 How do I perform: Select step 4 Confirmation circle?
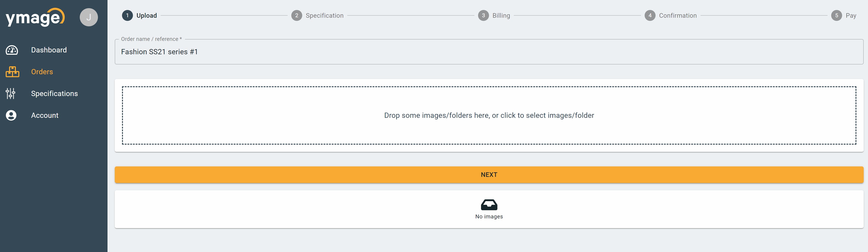(650, 15)
